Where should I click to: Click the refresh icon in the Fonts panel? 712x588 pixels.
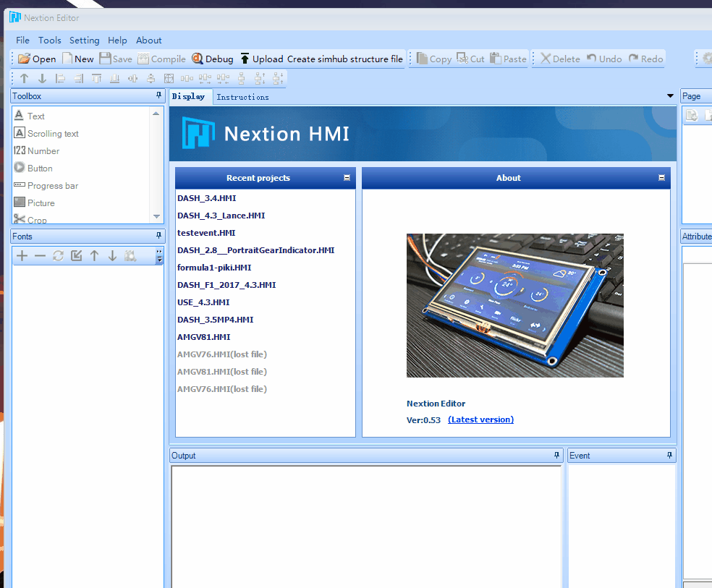pos(58,256)
